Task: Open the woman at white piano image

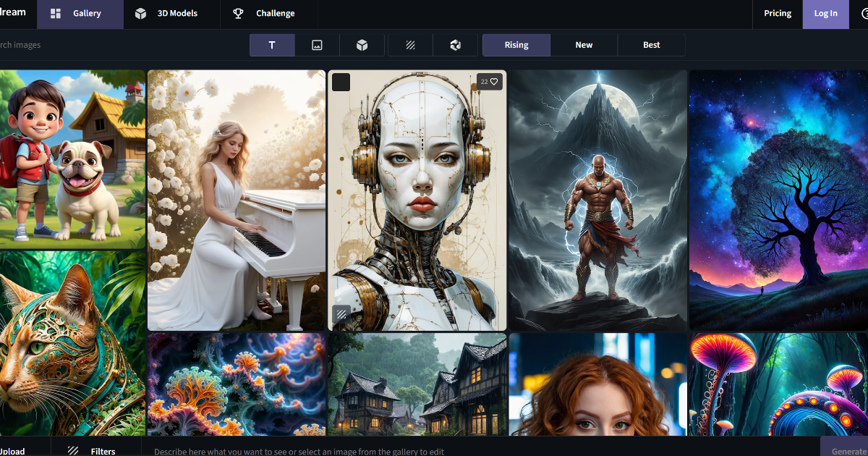Action: point(237,200)
